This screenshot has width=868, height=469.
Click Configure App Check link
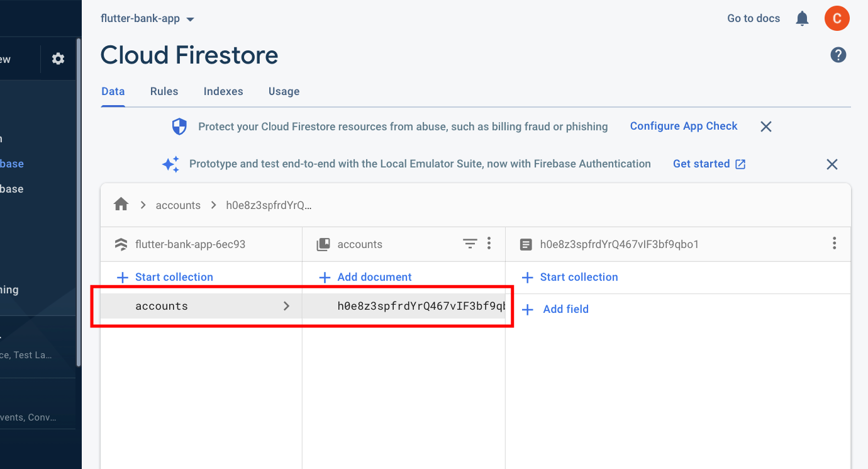[x=684, y=126]
